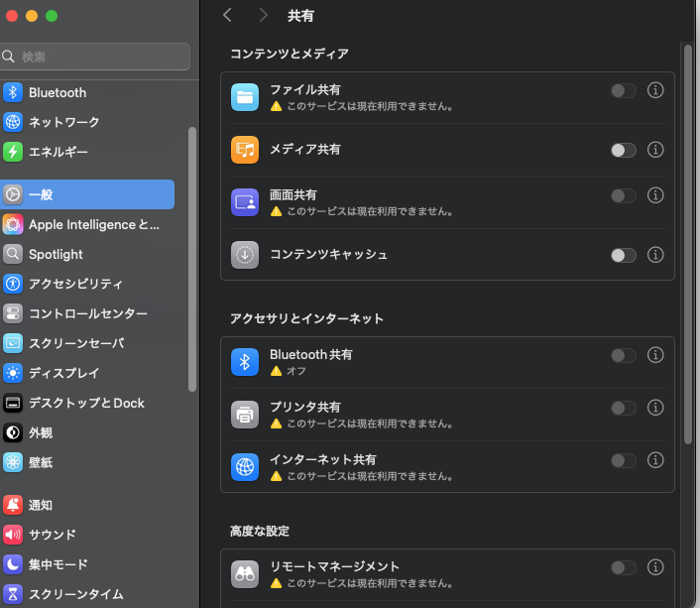Open デスクトップとDock settings label
The image size is (700, 608).
(86, 403)
